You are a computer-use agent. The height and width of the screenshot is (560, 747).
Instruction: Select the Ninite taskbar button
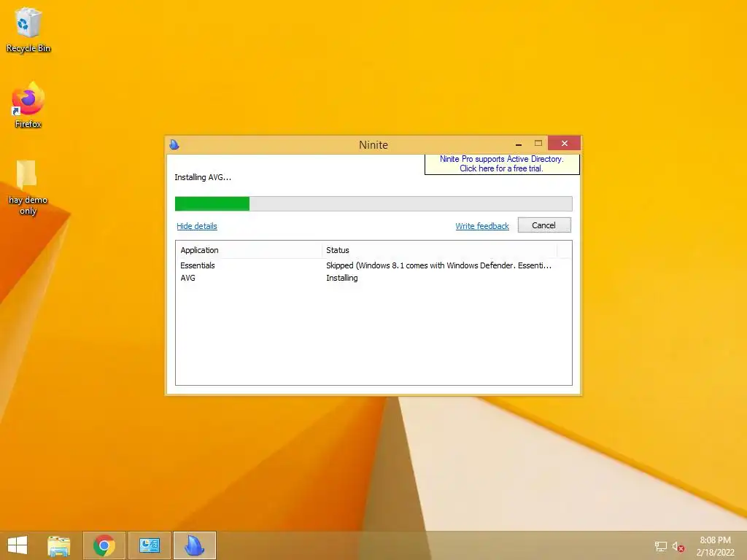[x=195, y=545]
